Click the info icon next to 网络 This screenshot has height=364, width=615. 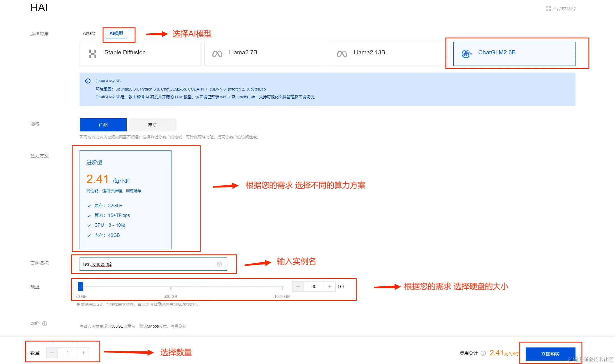pos(45,324)
